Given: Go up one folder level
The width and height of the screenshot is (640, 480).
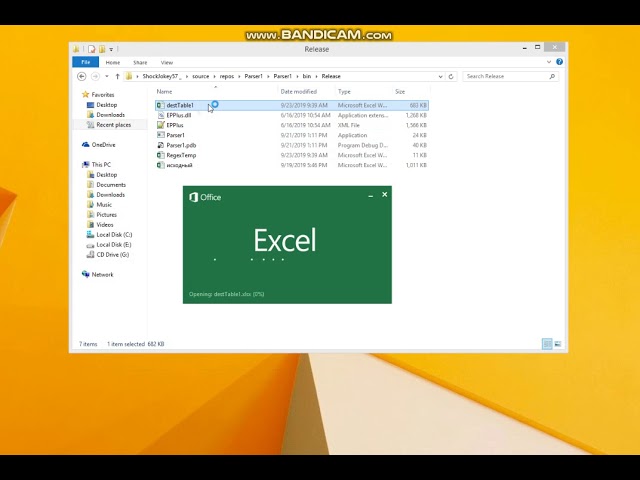Looking at the screenshot, I should (x=118, y=76).
